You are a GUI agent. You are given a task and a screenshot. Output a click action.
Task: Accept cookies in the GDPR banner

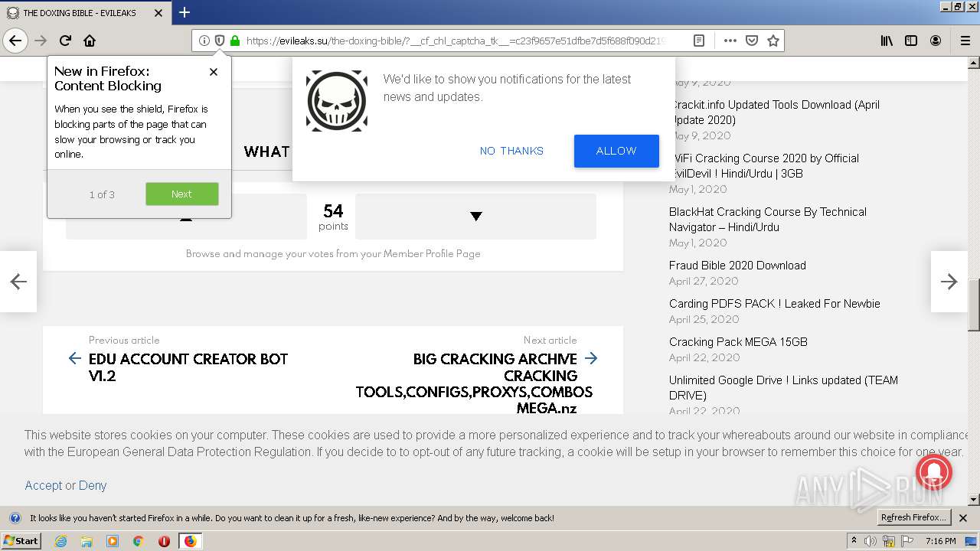coord(43,485)
